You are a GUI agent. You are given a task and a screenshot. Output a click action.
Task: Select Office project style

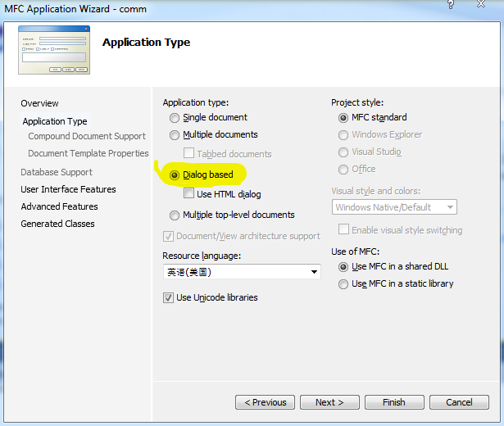tap(343, 170)
